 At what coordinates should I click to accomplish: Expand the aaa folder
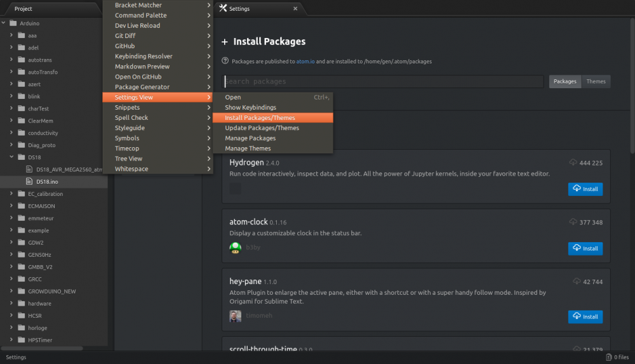tap(11, 35)
